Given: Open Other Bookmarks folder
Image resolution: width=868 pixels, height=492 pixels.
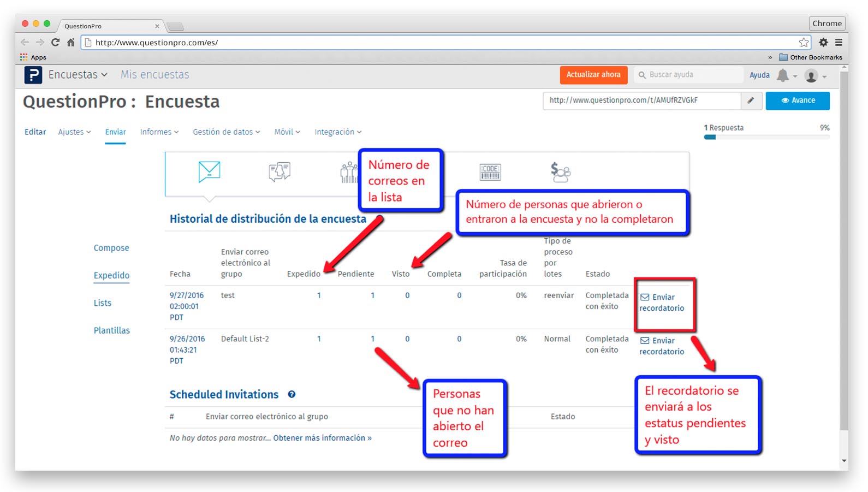Looking at the screenshot, I should pos(811,57).
